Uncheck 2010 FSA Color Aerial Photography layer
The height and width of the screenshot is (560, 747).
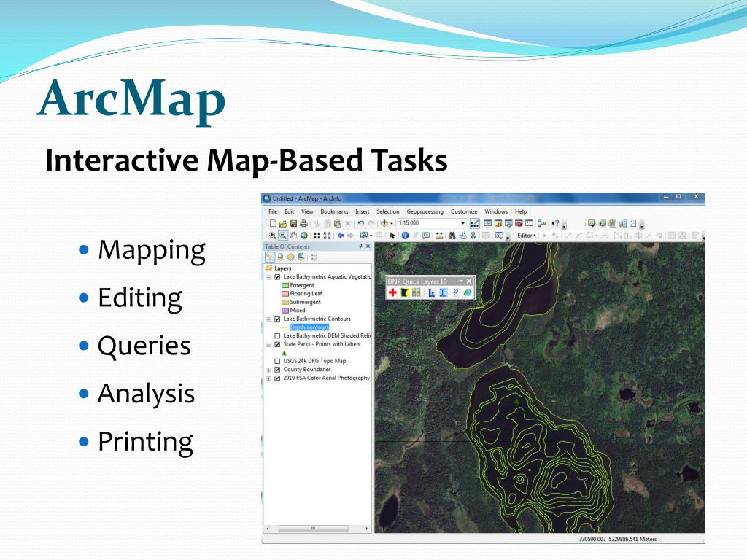pos(277,378)
